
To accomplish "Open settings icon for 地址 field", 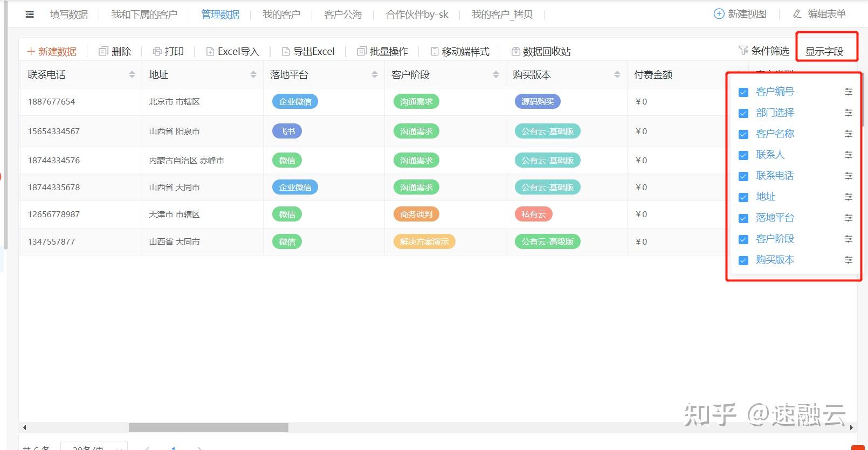I will click(x=848, y=197).
